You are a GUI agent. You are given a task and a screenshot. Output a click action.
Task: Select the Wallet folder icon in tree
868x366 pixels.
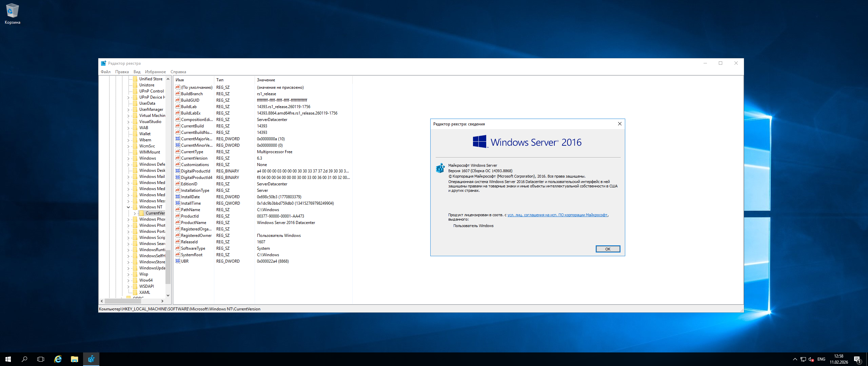tap(135, 134)
